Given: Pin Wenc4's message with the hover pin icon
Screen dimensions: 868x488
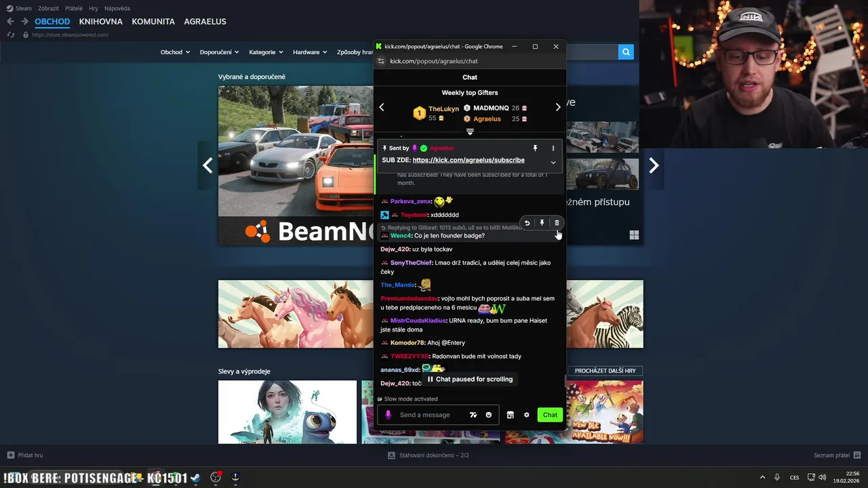Looking at the screenshot, I should (542, 223).
